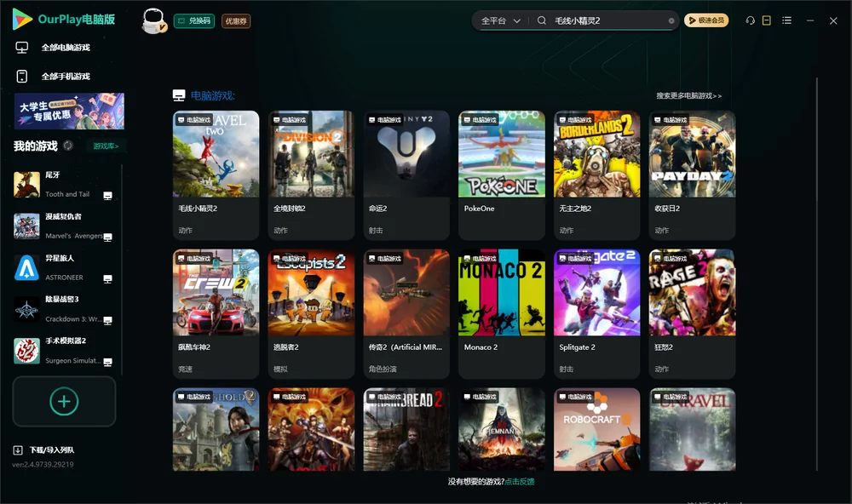Click in the search field containing 毛线小精灵2
The width and height of the screenshot is (852, 504).
pos(608,20)
